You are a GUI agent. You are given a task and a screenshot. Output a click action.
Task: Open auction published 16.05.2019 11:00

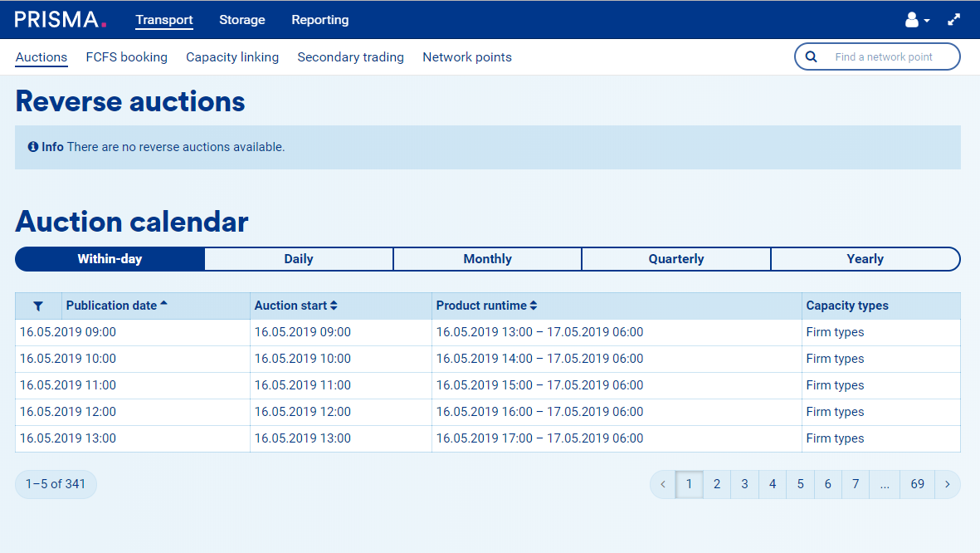point(68,385)
